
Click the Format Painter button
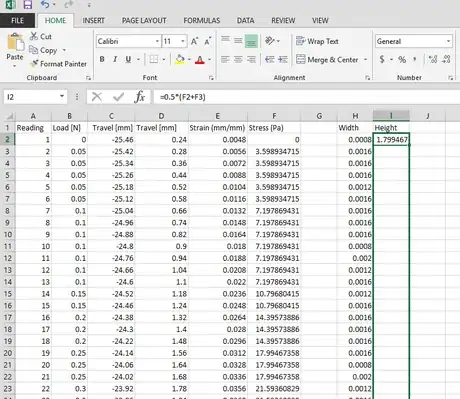[x=58, y=64]
